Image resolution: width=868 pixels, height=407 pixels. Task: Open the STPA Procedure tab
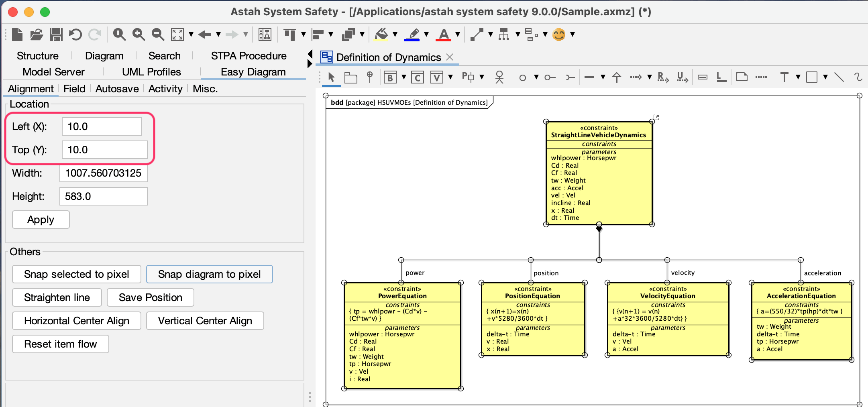tap(249, 56)
